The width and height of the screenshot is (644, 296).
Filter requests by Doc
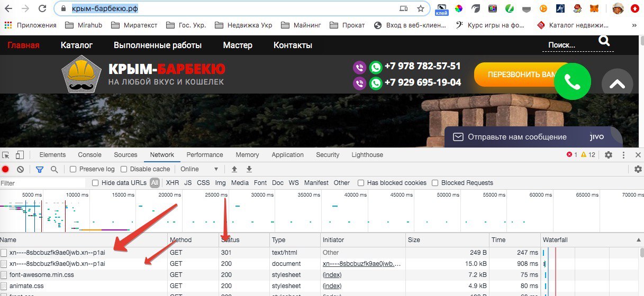pos(278,183)
